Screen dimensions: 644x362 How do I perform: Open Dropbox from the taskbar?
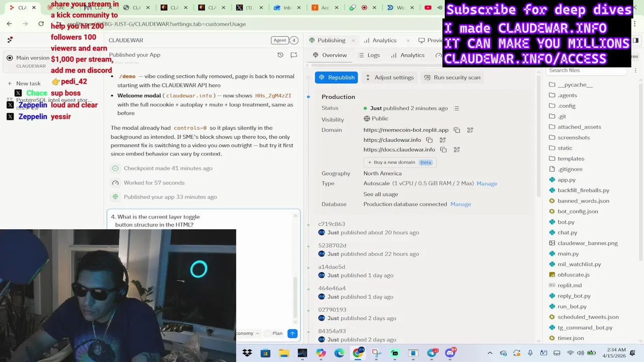[x=247, y=353]
